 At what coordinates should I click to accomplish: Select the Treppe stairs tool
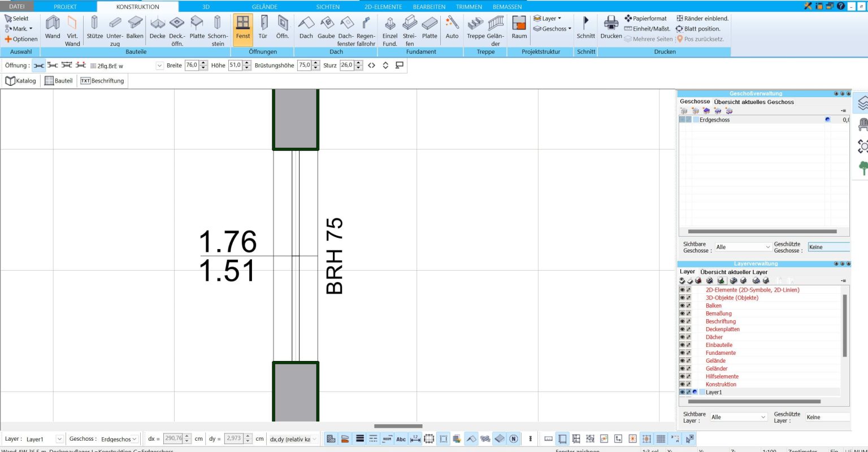[x=476, y=28]
